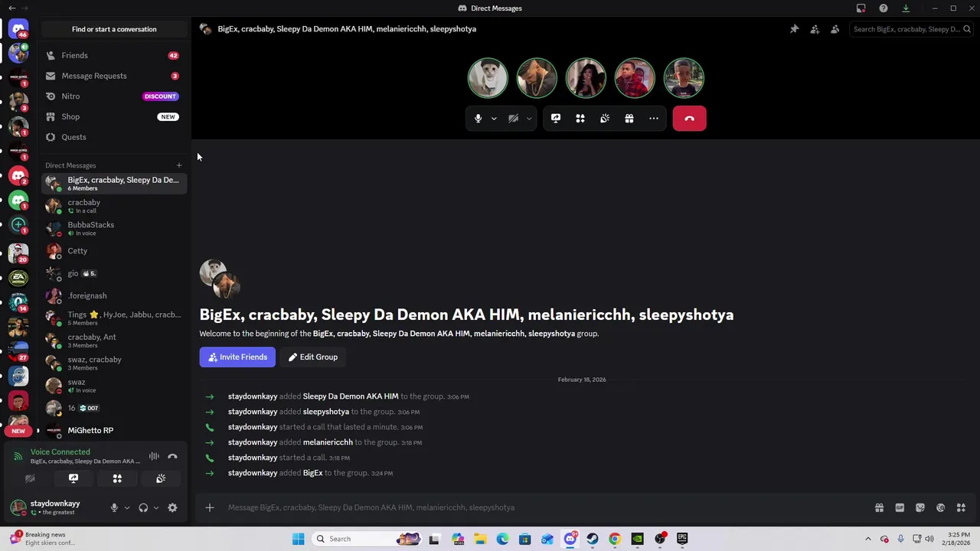Open emoji picker in message bar
This screenshot has width=980, height=551.
(x=940, y=507)
